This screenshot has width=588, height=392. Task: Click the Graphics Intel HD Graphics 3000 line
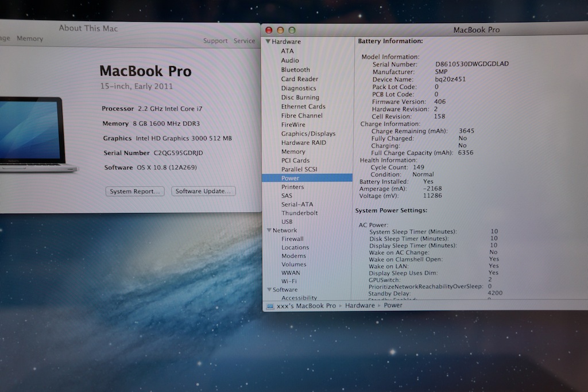[167, 138]
